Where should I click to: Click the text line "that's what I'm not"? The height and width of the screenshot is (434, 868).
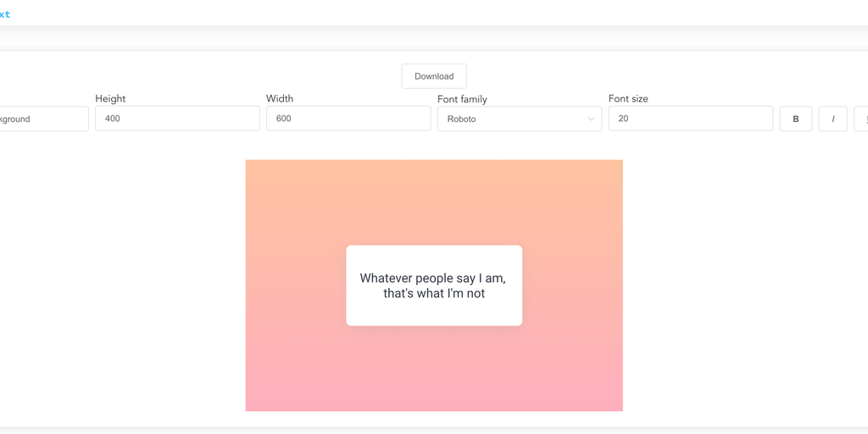click(x=434, y=294)
